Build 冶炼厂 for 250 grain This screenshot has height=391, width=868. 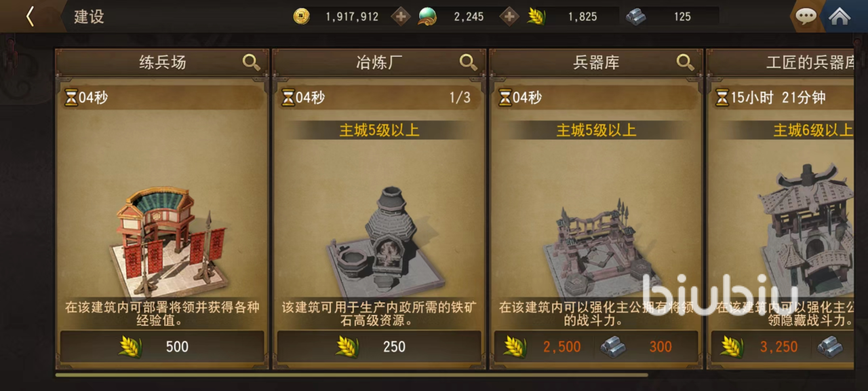(379, 347)
